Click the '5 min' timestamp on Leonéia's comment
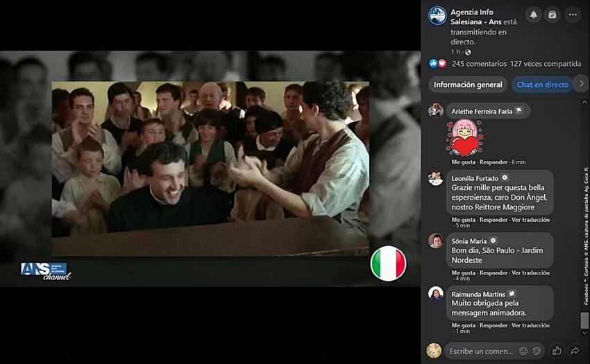The width and height of the screenshot is (590, 364). (462, 225)
